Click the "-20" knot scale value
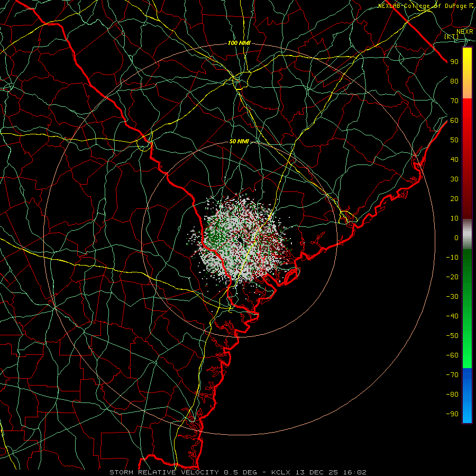 point(452,277)
